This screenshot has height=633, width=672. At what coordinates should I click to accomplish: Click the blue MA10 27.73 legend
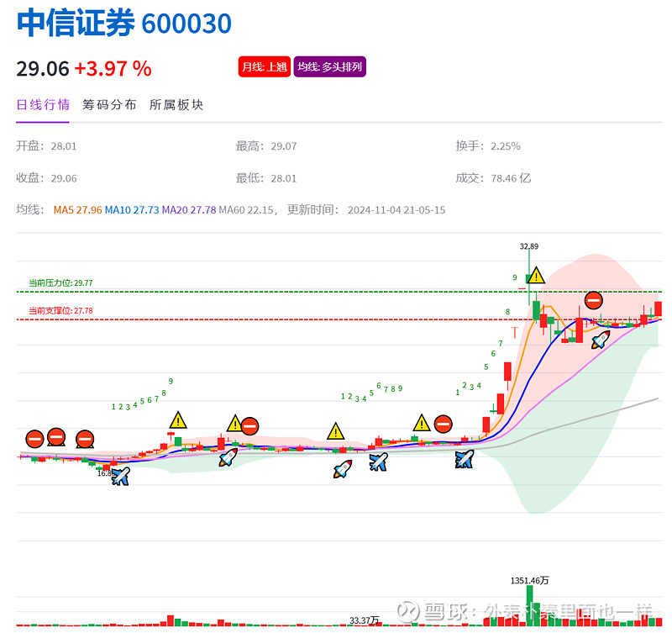pos(132,209)
